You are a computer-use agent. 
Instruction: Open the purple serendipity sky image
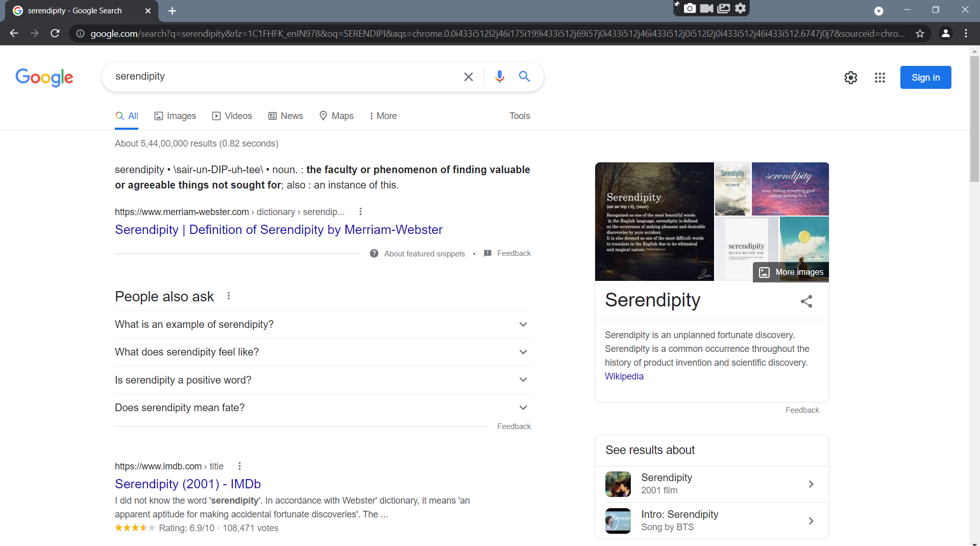click(790, 189)
